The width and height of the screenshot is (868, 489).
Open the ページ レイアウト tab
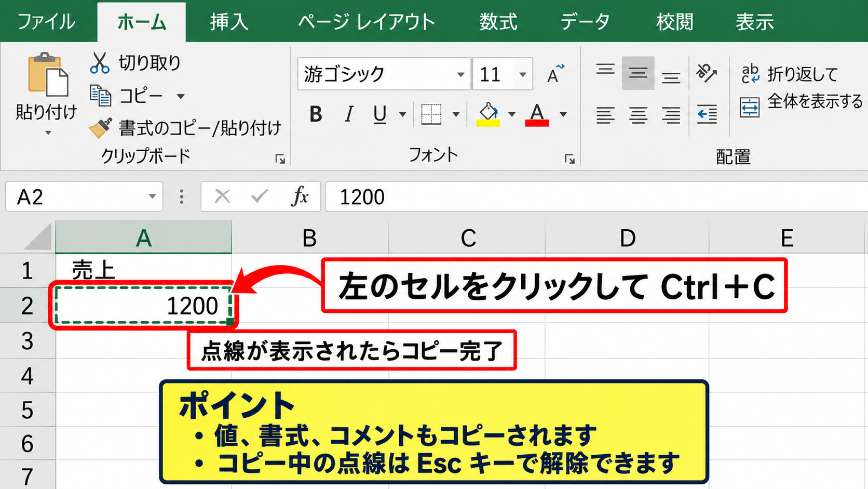(367, 22)
